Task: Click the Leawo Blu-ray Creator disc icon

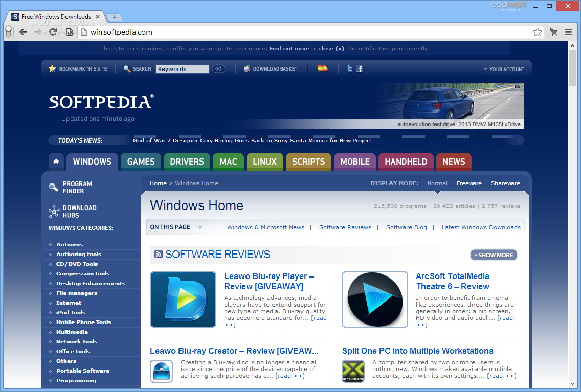Action: click(162, 371)
